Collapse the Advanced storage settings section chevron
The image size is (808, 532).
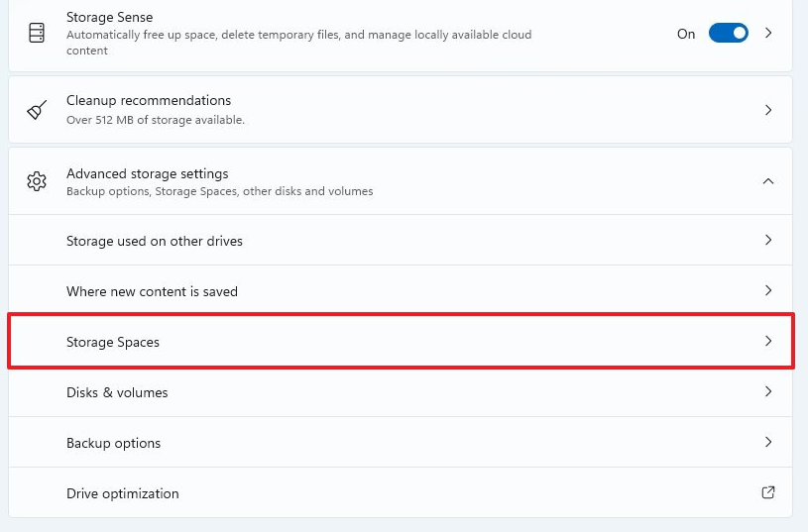click(768, 181)
